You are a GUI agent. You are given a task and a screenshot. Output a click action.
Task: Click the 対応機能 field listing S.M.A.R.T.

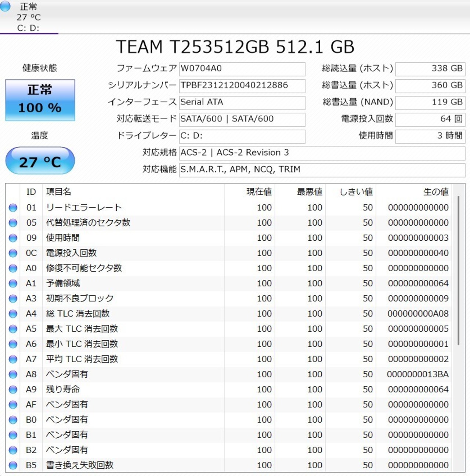click(322, 170)
